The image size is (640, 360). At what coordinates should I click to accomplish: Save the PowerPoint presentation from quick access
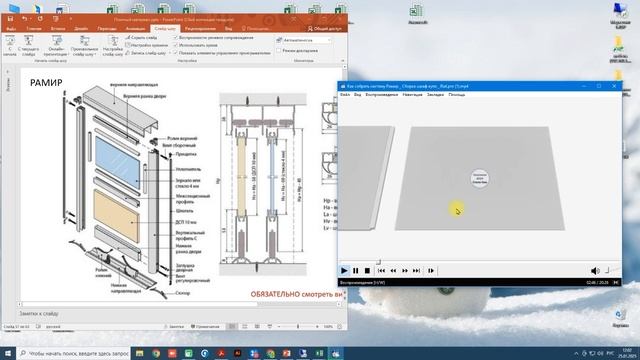10,19
